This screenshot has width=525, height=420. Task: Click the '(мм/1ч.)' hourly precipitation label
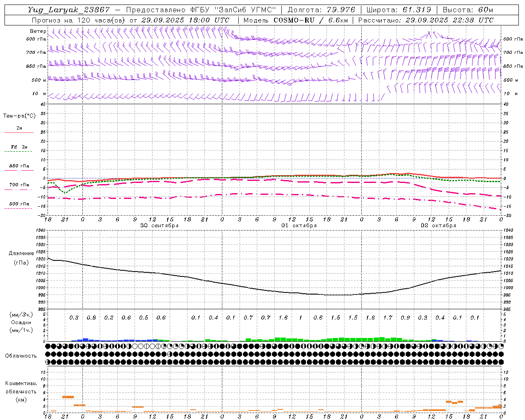tap(21, 330)
